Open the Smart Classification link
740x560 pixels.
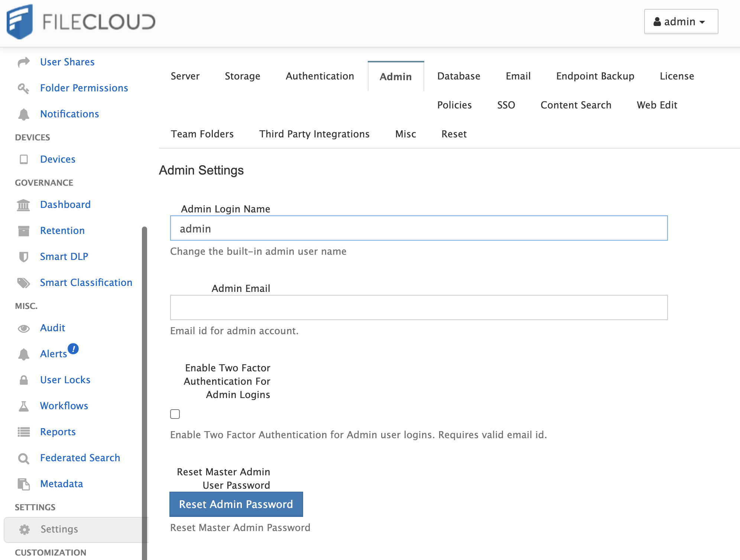pyautogui.click(x=86, y=283)
